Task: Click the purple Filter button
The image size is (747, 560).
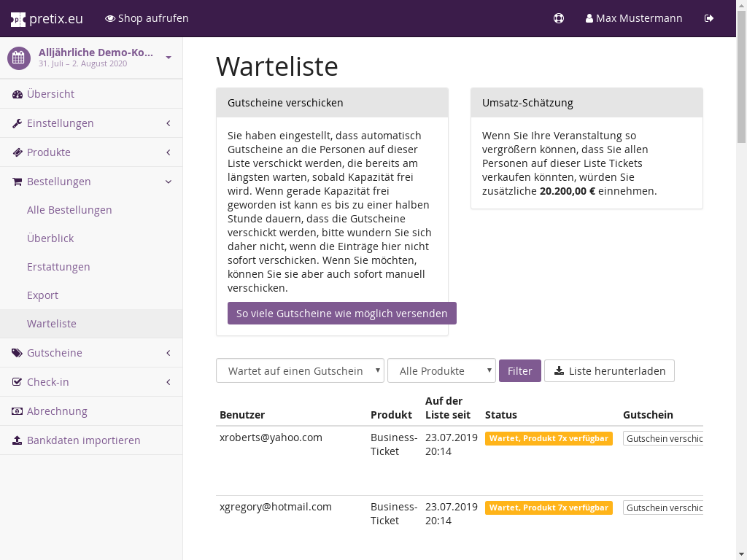Action: tap(519, 370)
